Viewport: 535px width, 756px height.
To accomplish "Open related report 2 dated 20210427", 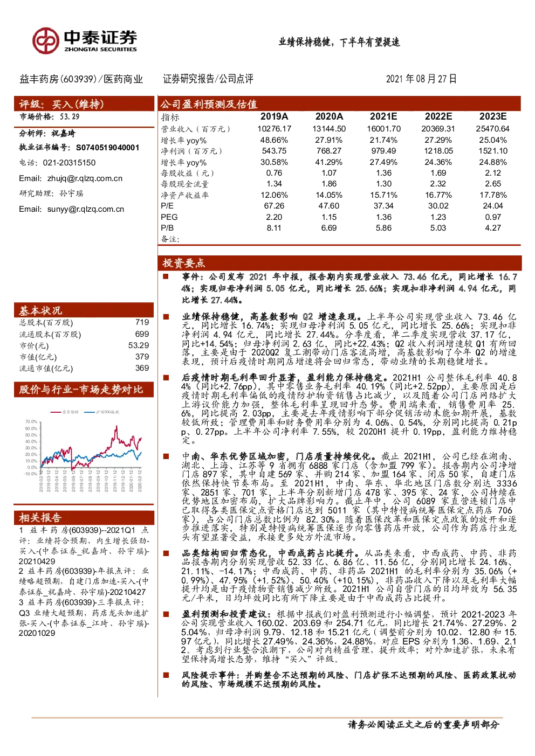I will pyautogui.click(x=84, y=581).
